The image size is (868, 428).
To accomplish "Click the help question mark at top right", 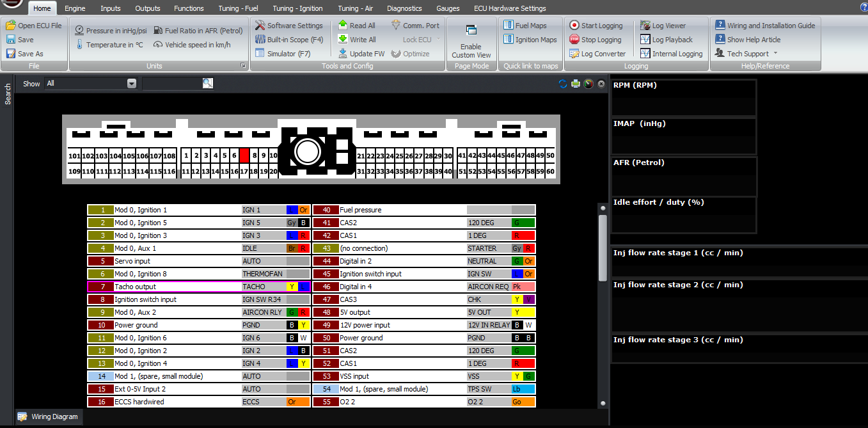I will 863,8.
